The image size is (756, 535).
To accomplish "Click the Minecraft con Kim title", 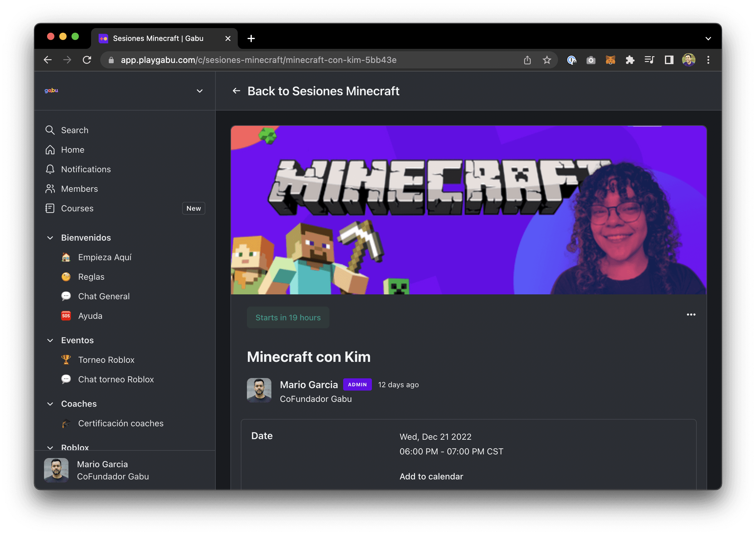I will click(309, 357).
